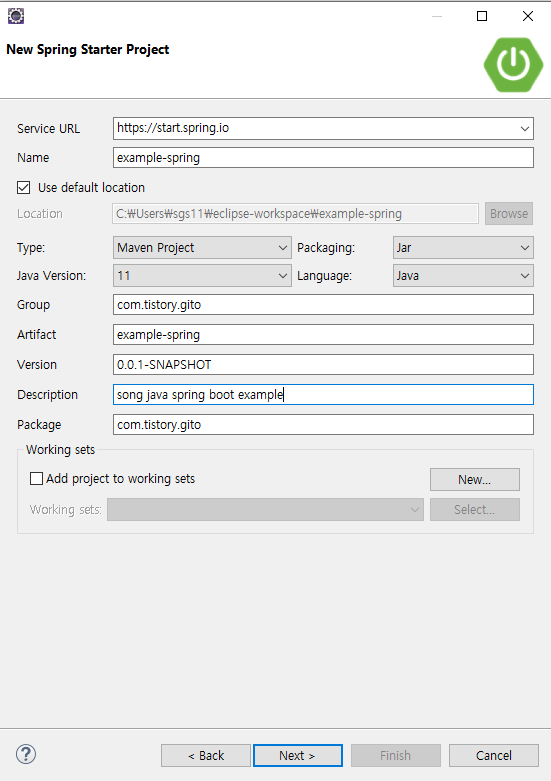Click the Back button
This screenshot has height=781, width=551.
206,756
